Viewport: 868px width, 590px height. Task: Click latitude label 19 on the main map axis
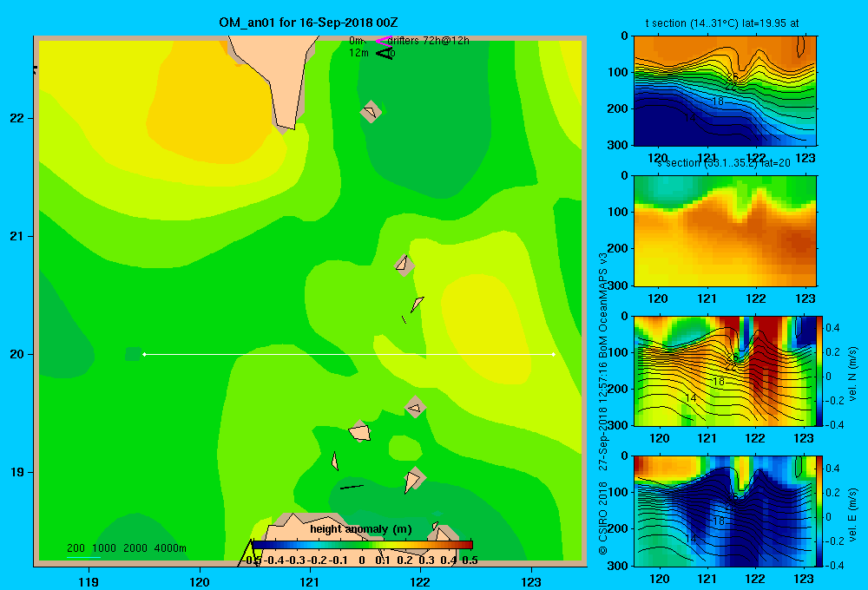17,472
